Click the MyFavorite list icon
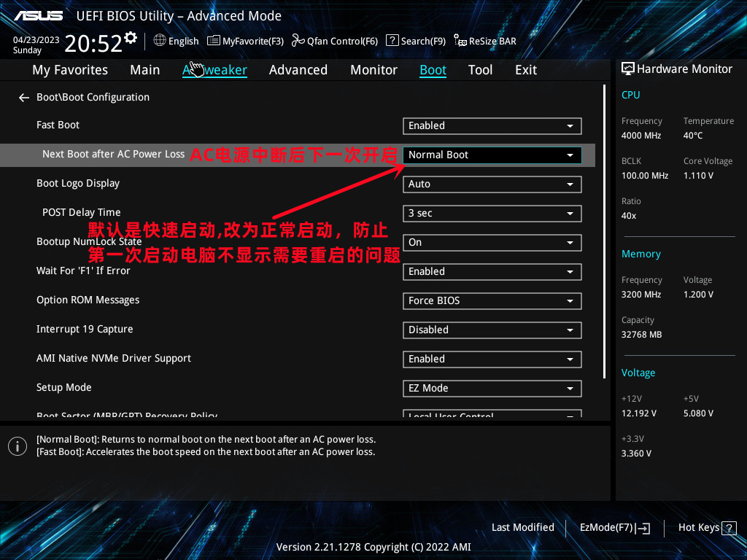The height and width of the screenshot is (560, 747). [x=214, y=41]
